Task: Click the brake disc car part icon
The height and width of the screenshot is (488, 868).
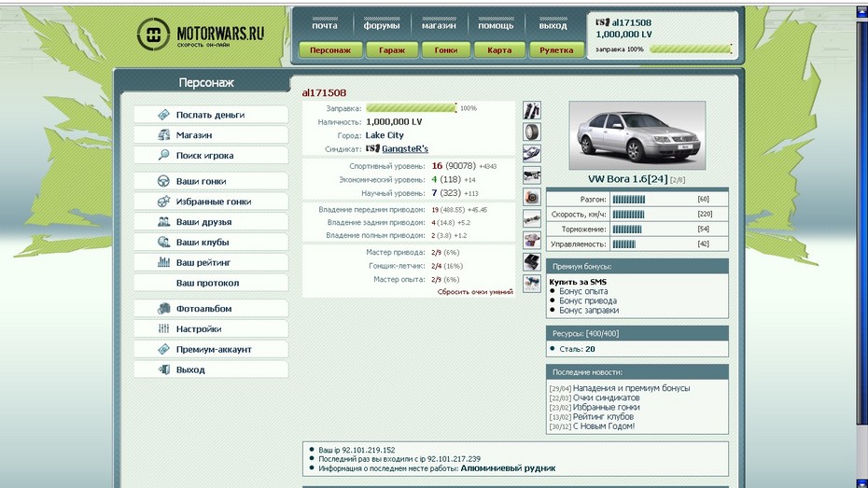Action: (532, 197)
